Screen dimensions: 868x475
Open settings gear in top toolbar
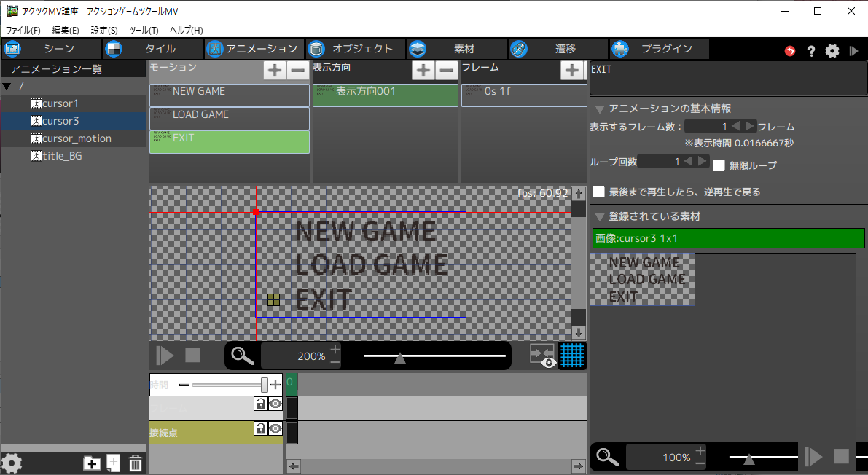pos(832,51)
